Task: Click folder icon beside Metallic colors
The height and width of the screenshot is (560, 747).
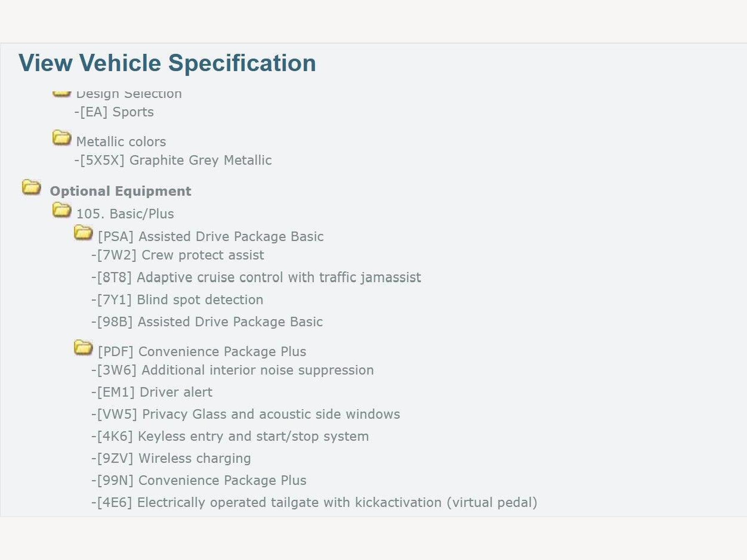Action: [x=62, y=138]
